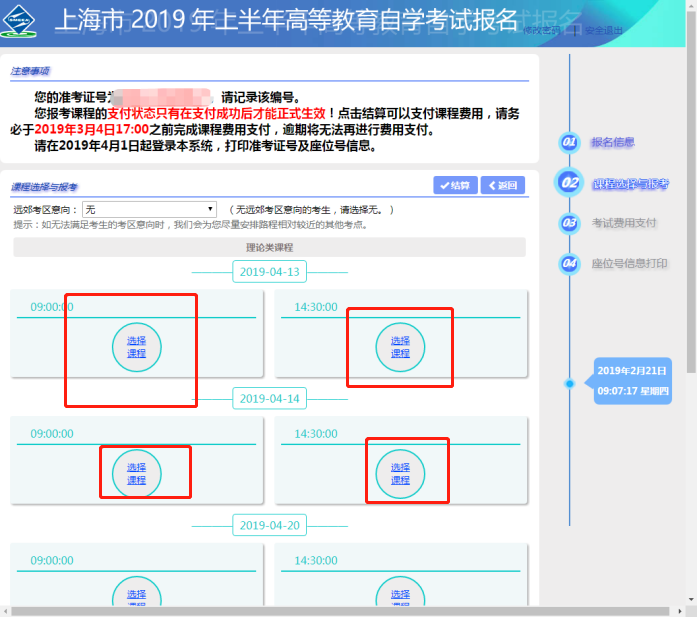Select course for 2019-04-20 at 14:30:00

point(400,597)
